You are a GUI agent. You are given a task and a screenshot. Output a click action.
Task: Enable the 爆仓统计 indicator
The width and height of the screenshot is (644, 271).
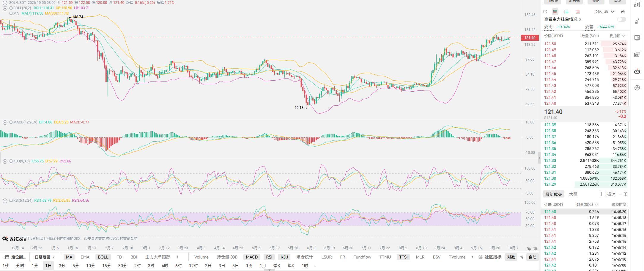tap(305, 257)
